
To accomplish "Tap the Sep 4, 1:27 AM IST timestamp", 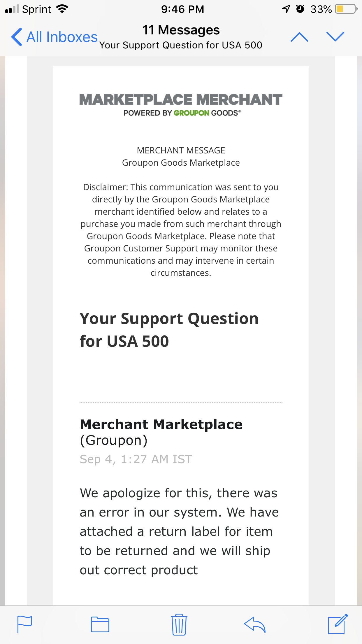I will pyautogui.click(x=136, y=459).
